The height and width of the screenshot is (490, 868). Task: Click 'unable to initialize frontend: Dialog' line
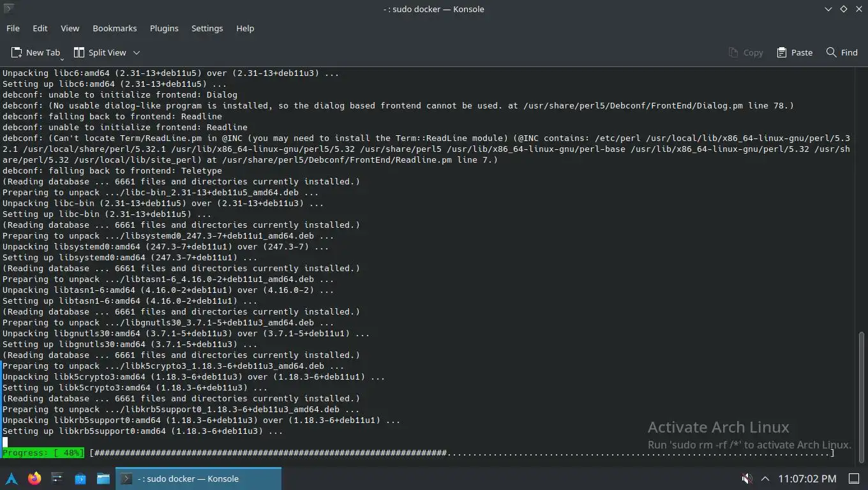120,94
